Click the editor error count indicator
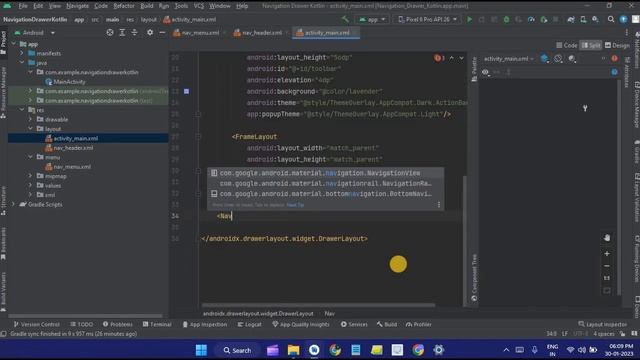The height and width of the screenshot is (360, 640). [439, 58]
